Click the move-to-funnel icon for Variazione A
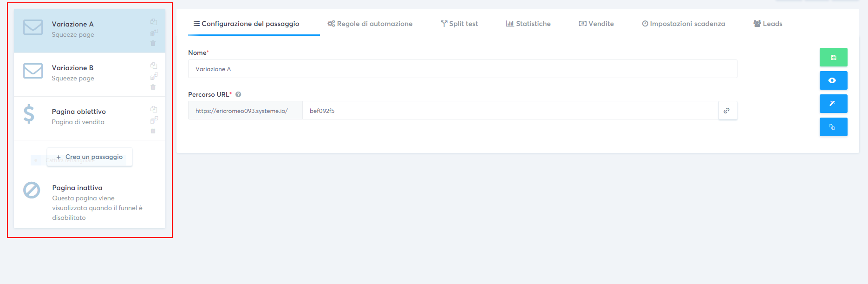The height and width of the screenshot is (284, 868). [154, 33]
